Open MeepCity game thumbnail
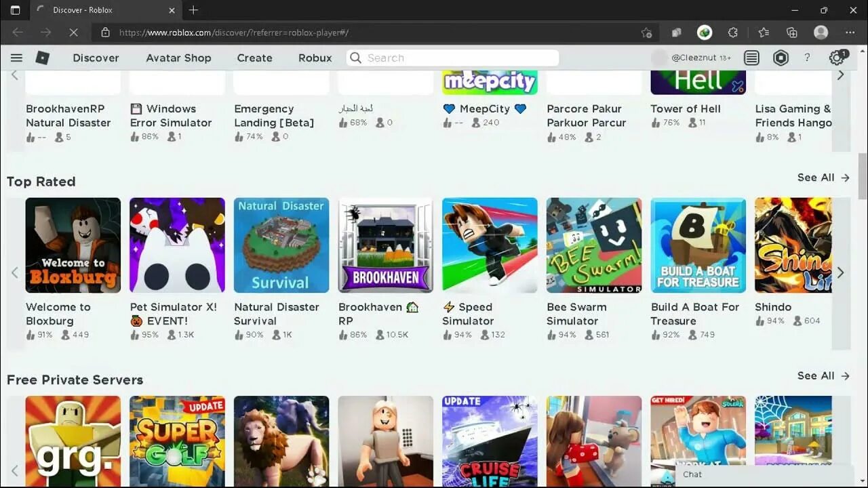The height and width of the screenshot is (488, 868). 490,81
